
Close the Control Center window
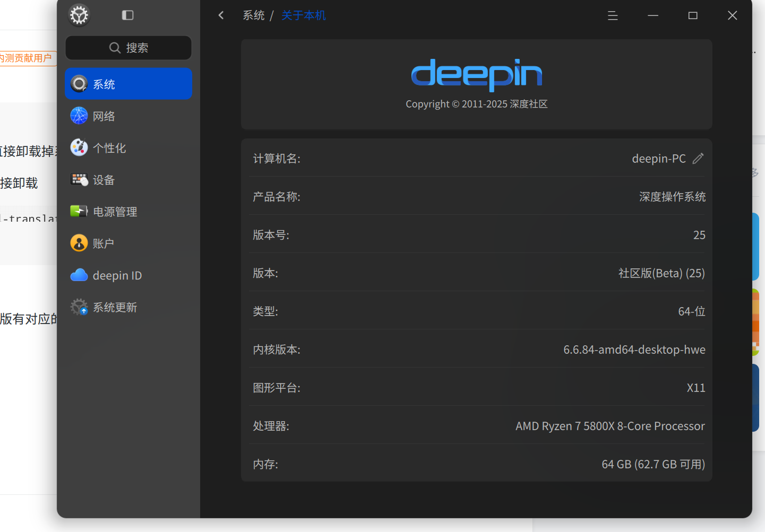point(733,15)
